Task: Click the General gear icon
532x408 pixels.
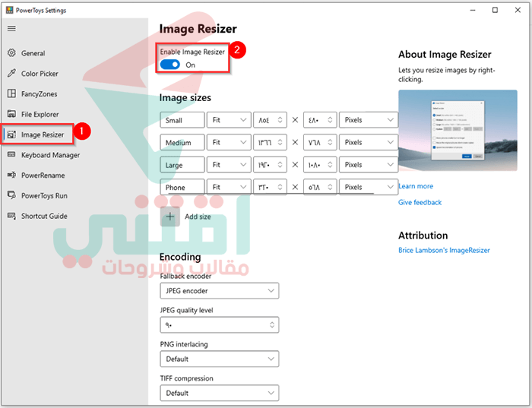Action: click(x=11, y=53)
